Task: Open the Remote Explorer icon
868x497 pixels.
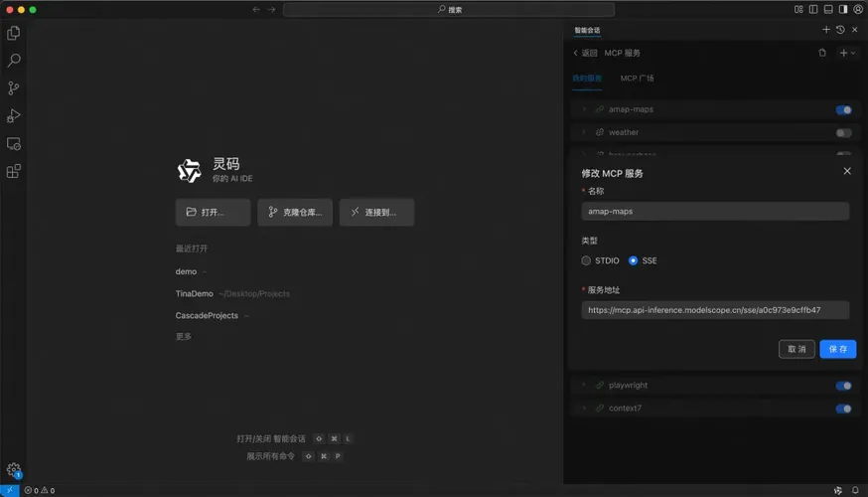Action: pos(13,144)
